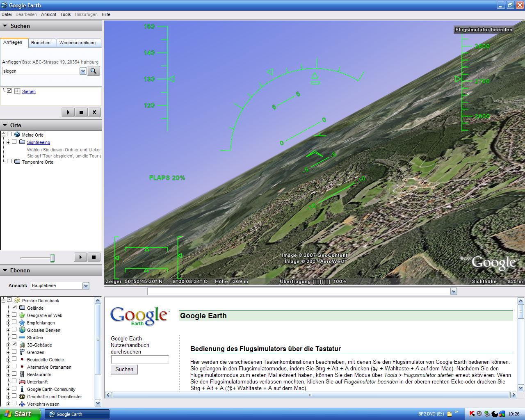Uncheck the Gelände layer checkbox
525x420 pixels.
coord(14,307)
